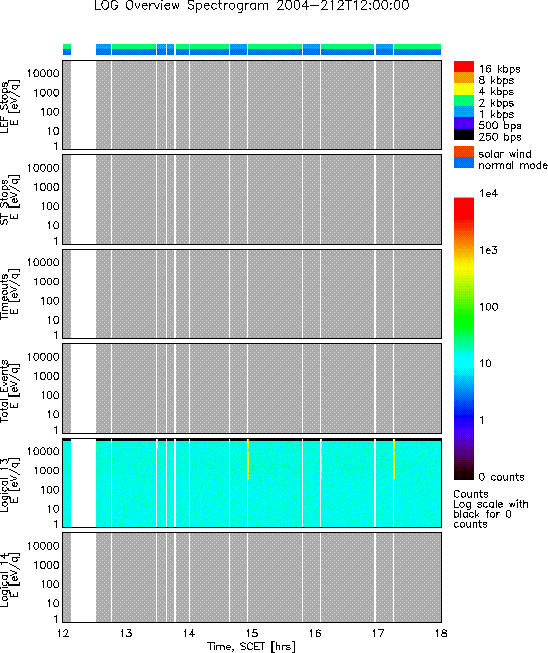
Task: Click the '1e3' colorbar label
Action: click(488, 250)
